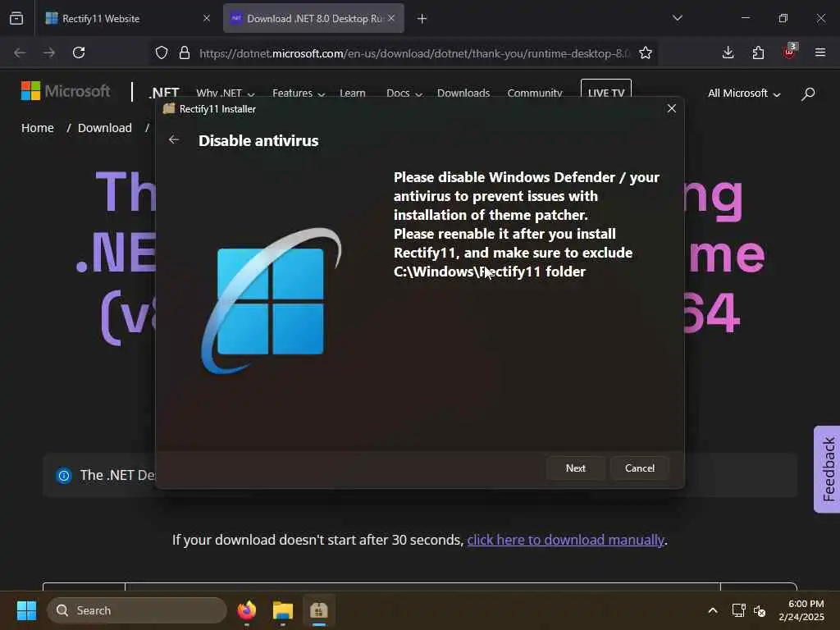Close the Rectify11 Installer dialog
Screen dimensions: 840x630
671,109
